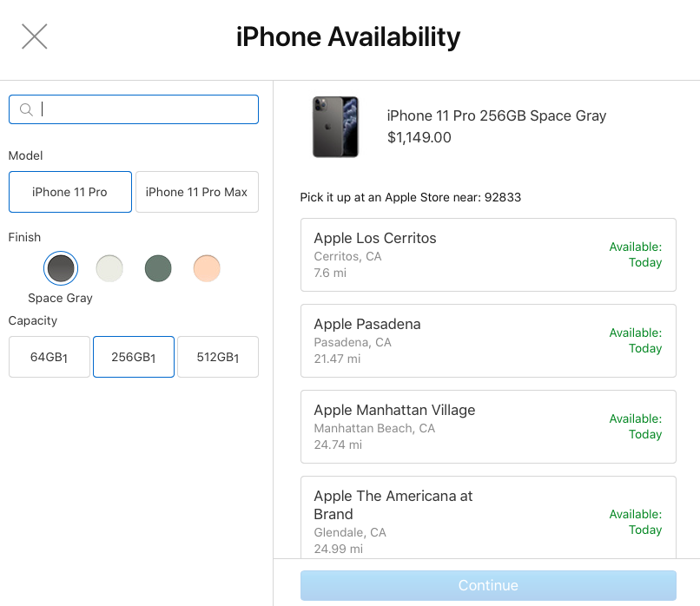Click the Space Gray finish label
700x606 pixels.
60,298
